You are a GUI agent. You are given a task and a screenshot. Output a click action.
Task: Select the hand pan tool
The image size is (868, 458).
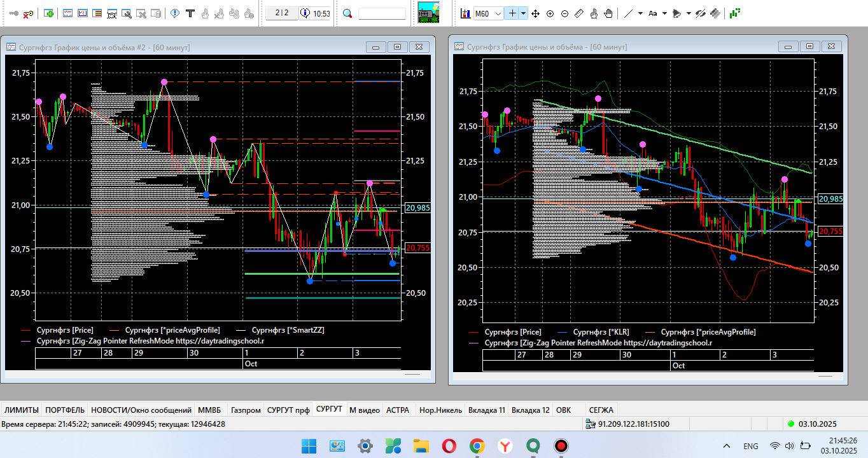(608, 13)
